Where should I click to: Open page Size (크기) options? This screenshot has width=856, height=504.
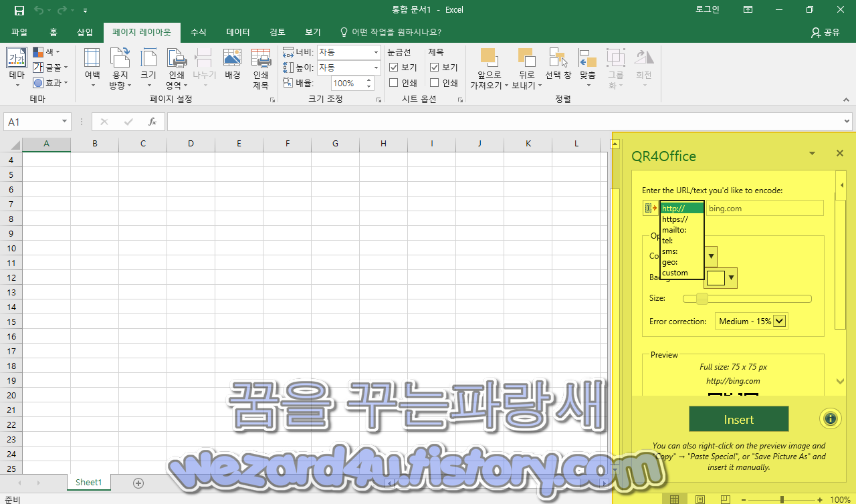click(148, 68)
